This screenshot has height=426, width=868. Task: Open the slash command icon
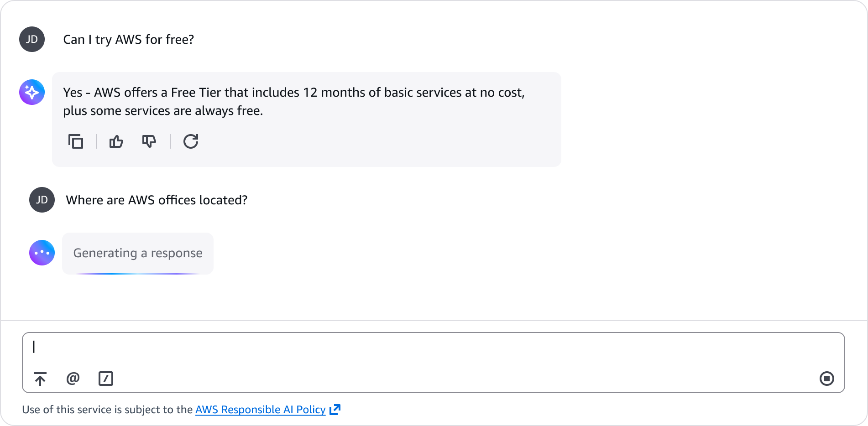coord(106,379)
